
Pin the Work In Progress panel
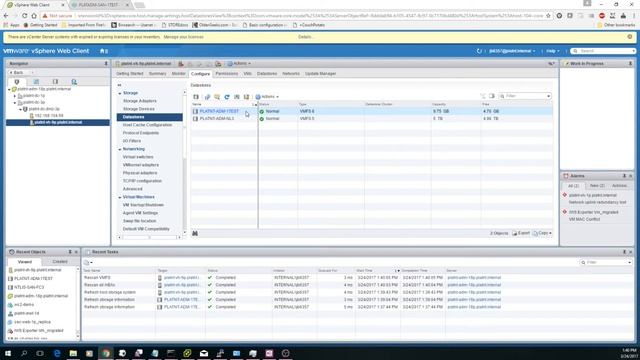(x=630, y=64)
